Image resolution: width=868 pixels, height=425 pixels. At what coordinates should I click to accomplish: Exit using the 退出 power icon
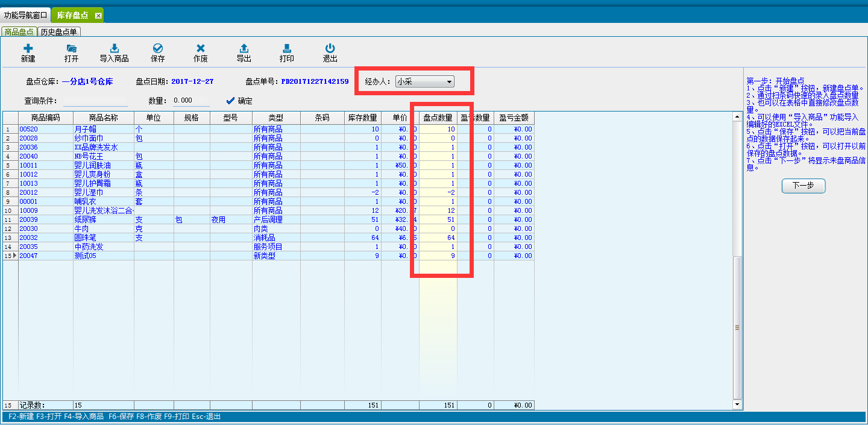pos(330,49)
